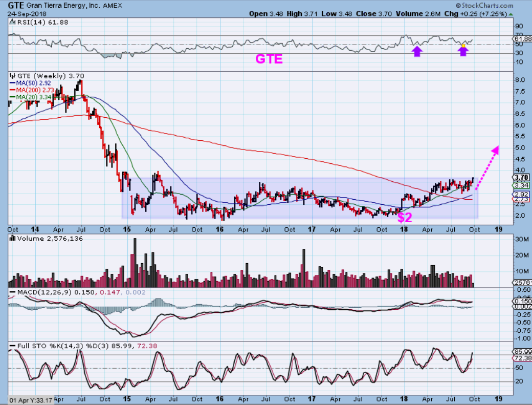Click the black line marker before Full STO
The width and height of the screenshot is (532, 405).
(13, 346)
